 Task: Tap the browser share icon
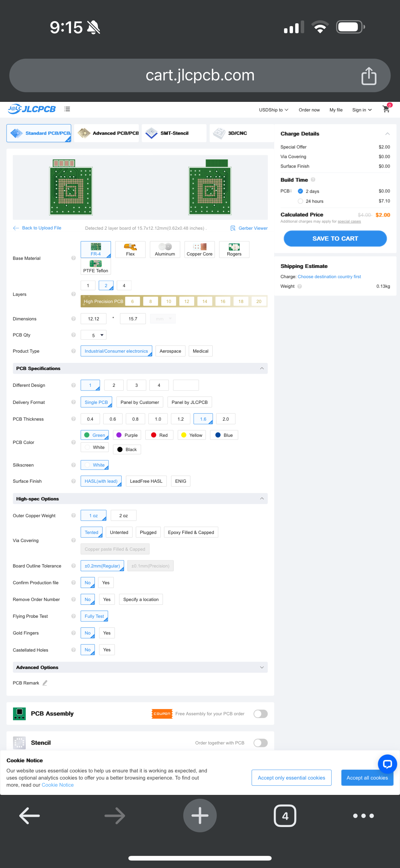click(x=369, y=76)
